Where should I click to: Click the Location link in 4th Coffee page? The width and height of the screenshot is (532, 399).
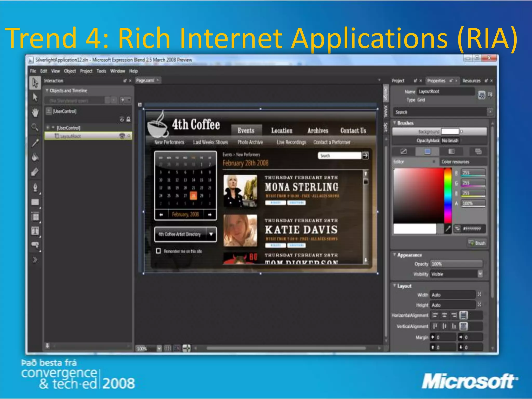click(282, 130)
